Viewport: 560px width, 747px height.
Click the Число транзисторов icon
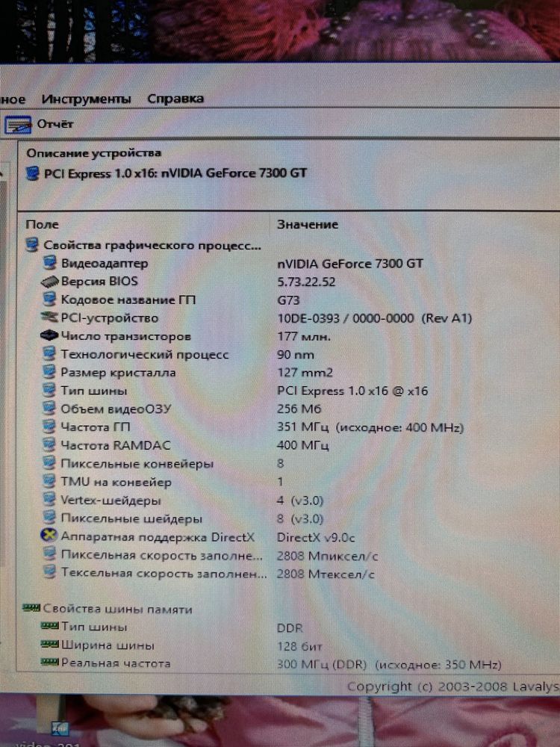(49, 336)
